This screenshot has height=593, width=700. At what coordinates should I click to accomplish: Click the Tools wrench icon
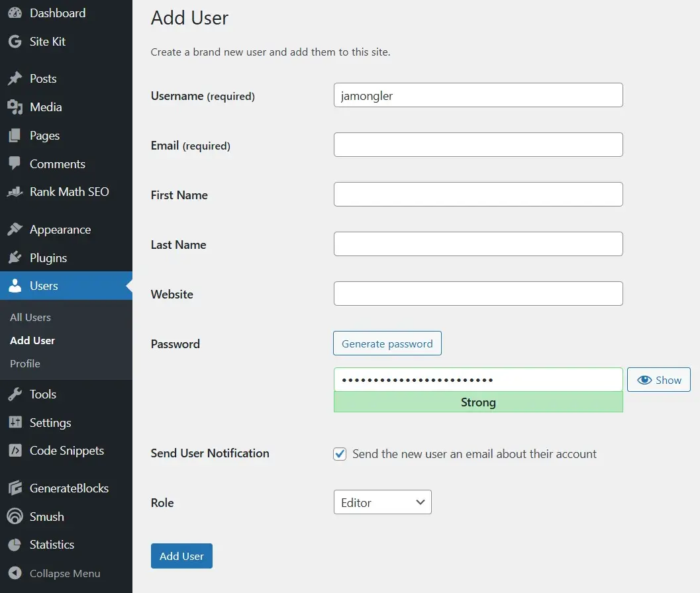[x=15, y=394]
